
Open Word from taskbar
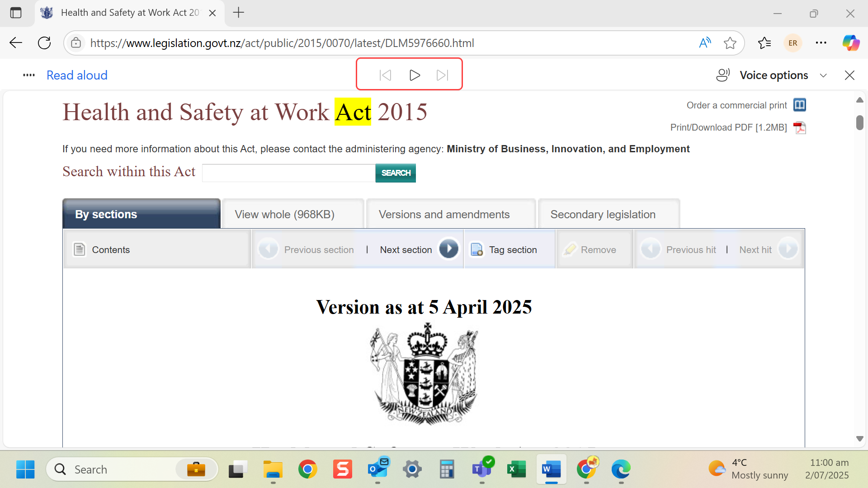pos(552,469)
